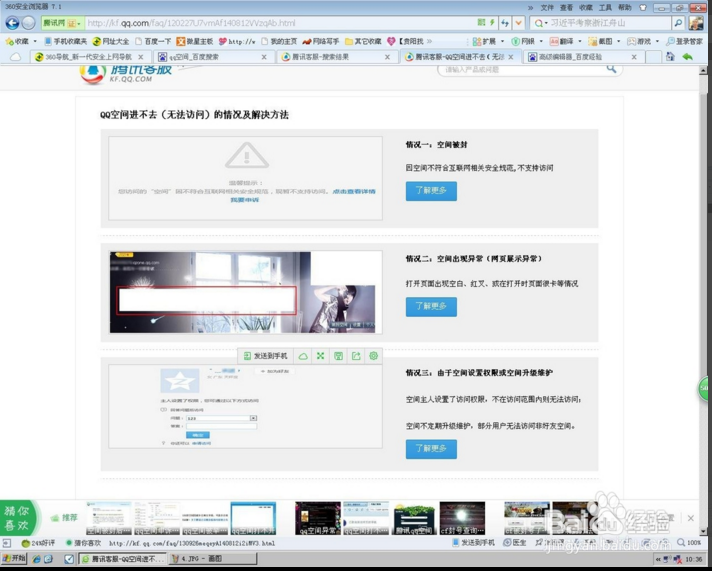712x571 pixels.
Task: Click the 情况二 QQ空间 screenshot image
Action: point(246,292)
